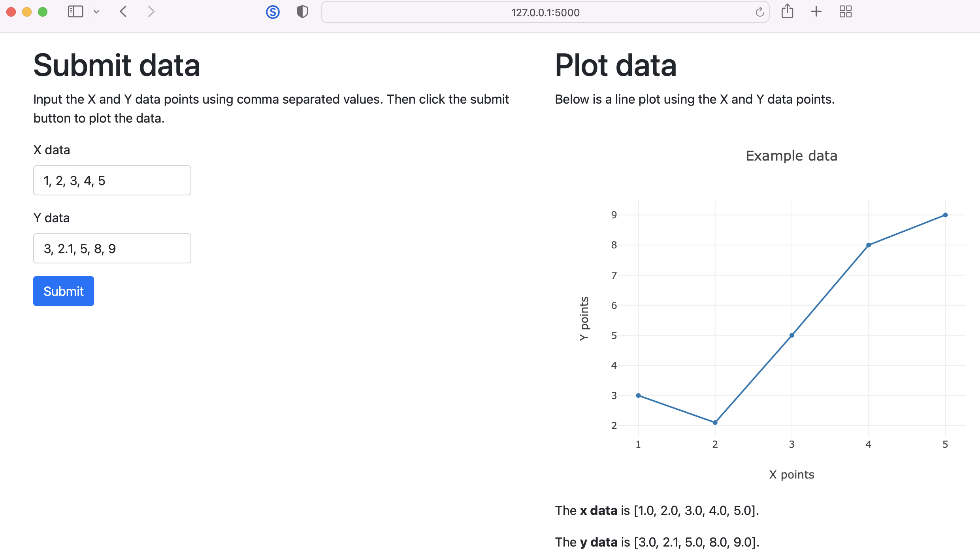
Task: Click into the Y data input field
Action: coord(112,248)
